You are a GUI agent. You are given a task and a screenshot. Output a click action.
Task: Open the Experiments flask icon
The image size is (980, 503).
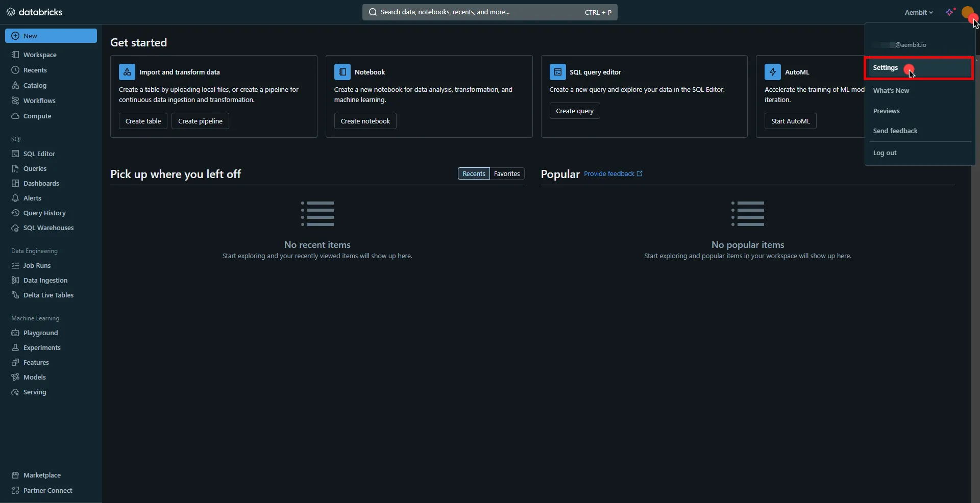click(x=15, y=347)
